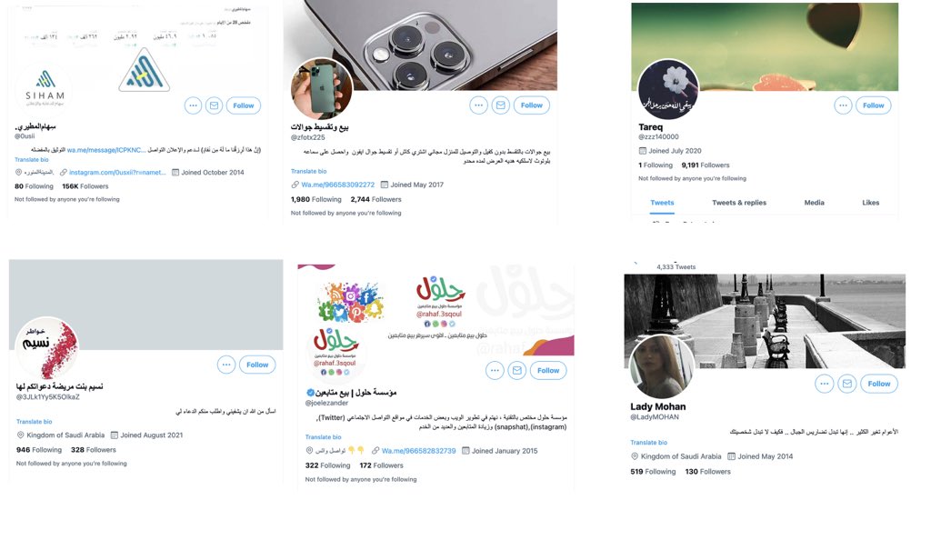This screenshot has height=560, width=931.
Task: Click message envelope icon on @zfotx225 profile
Action: (x=501, y=105)
